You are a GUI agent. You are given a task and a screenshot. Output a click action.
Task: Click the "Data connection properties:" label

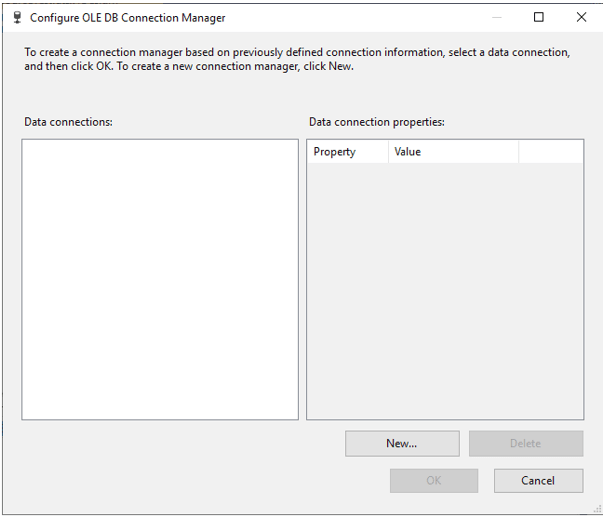coord(376,122)
